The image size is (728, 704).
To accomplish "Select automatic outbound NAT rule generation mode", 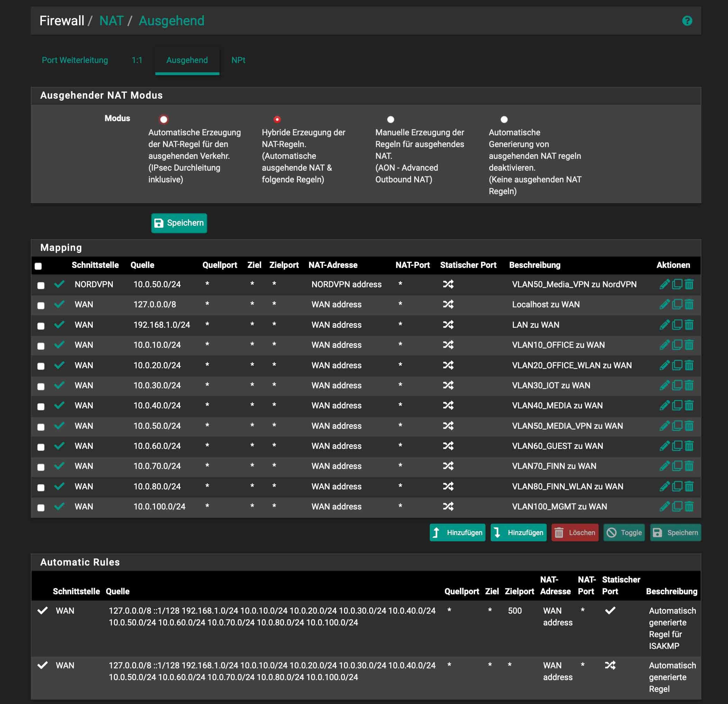I will pos(164,119).
